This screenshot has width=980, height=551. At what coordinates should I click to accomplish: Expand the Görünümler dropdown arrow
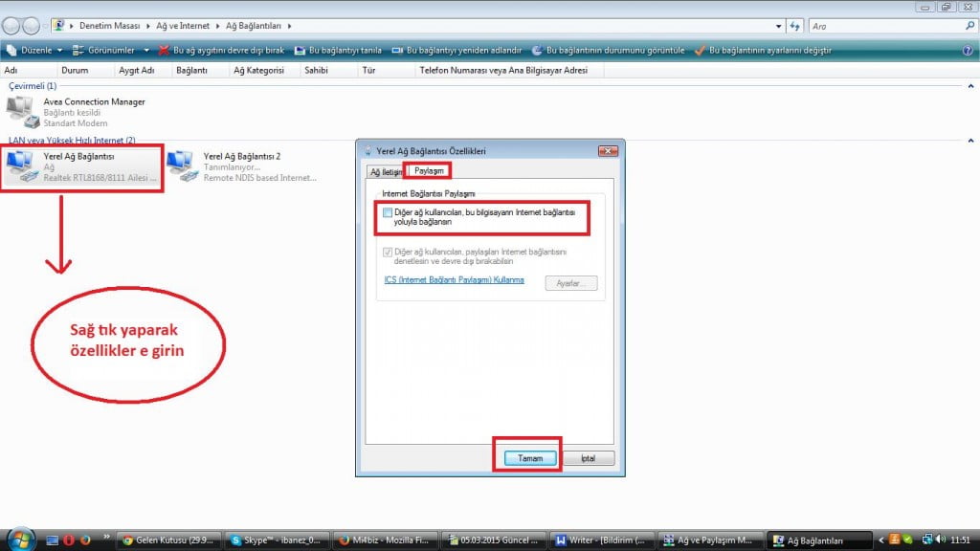146,50
